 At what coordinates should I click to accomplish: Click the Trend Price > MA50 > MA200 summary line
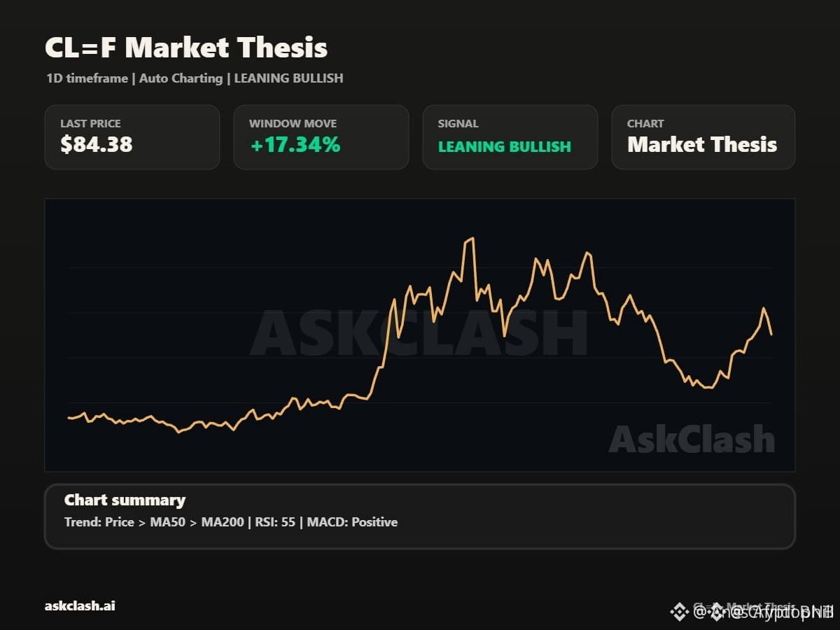[231, 522]
